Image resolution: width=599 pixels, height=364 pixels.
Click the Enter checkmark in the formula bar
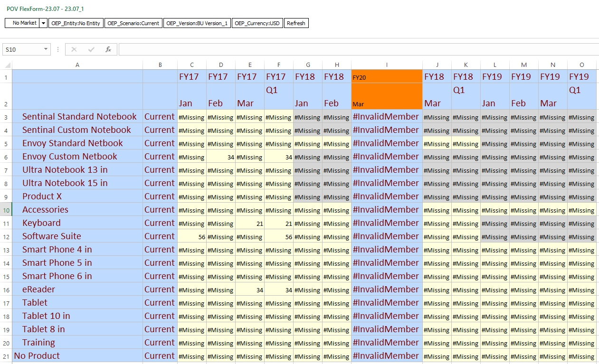(x=91, y=49)
